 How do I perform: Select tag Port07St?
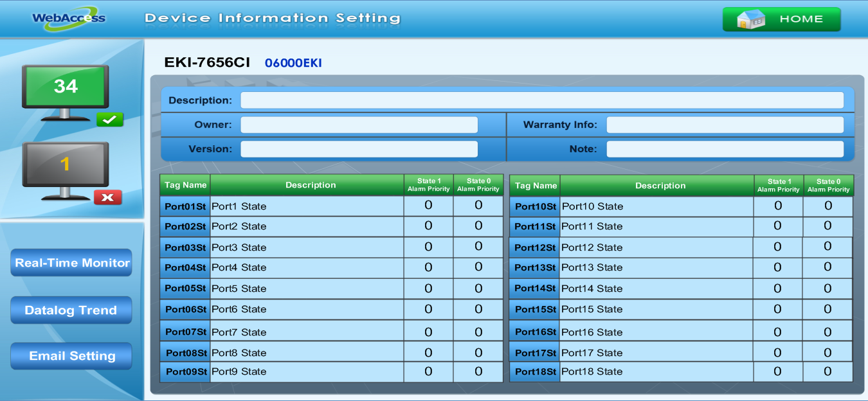pos(185,332)
